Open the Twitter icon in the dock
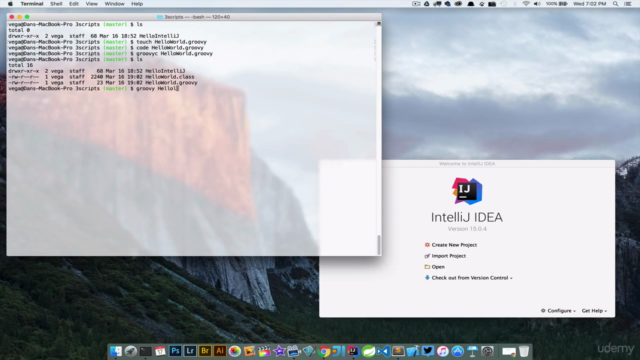The width and height of the screenshot is (640, 360). (428, 351)
